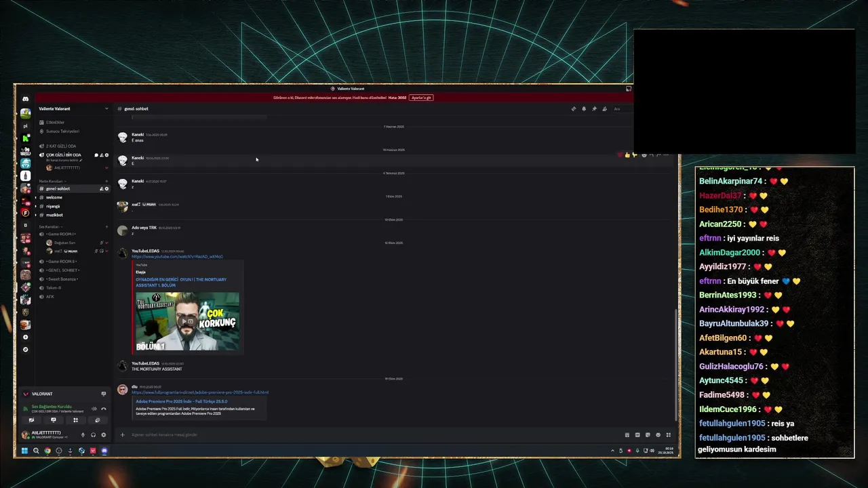Open Discord taskbar icon
The image size is (868, 488).
coord(104,451)
